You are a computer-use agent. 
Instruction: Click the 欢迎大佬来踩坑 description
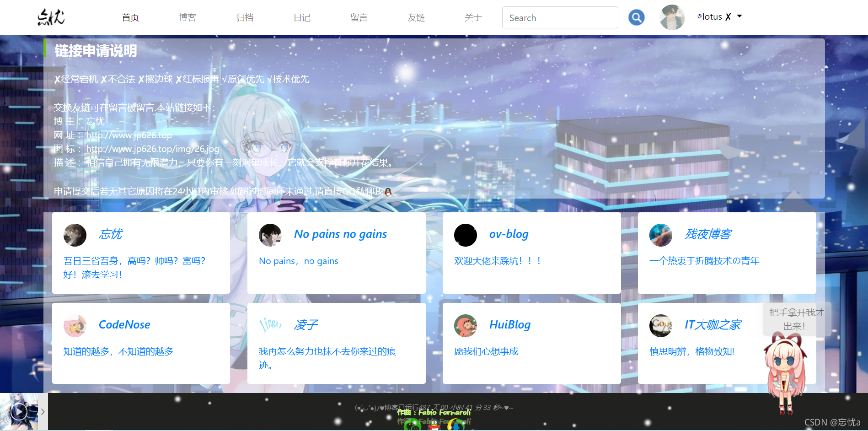pyautogui.click(x=498, y=261)
